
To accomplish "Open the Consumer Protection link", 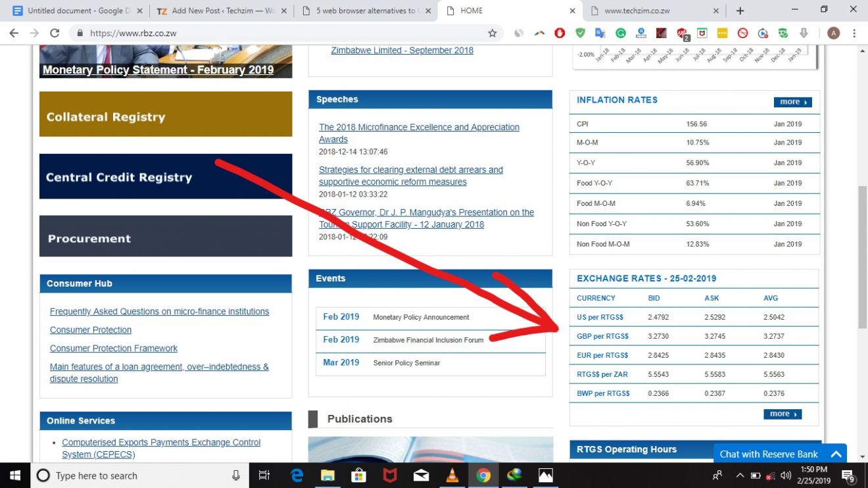I will (91, 329).
